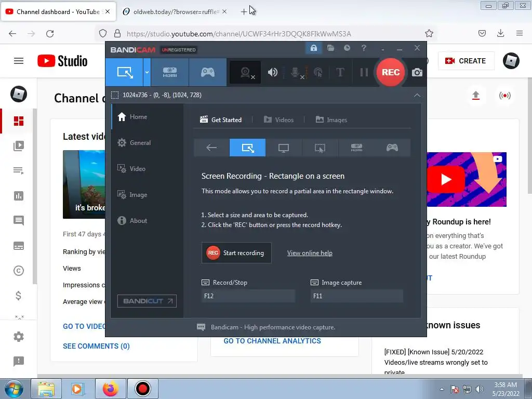Select HDMI mode icon in mode selector row
532x399 pixels.
coord(356,148)
